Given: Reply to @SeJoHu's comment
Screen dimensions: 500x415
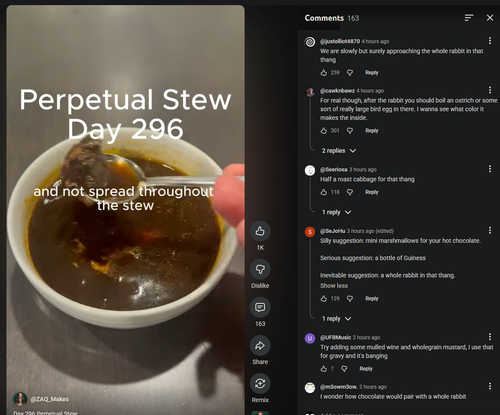Looking at the screenshot, I should [372, 298].
